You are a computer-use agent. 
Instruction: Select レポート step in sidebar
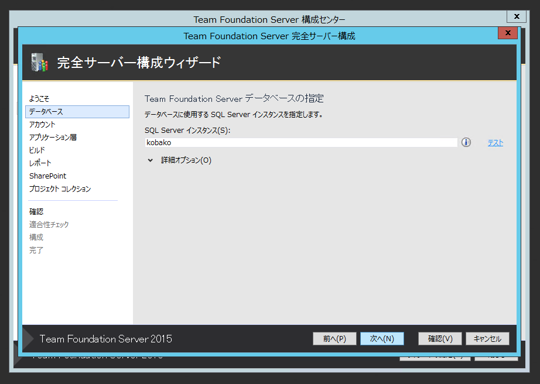(x=40, y=163)
